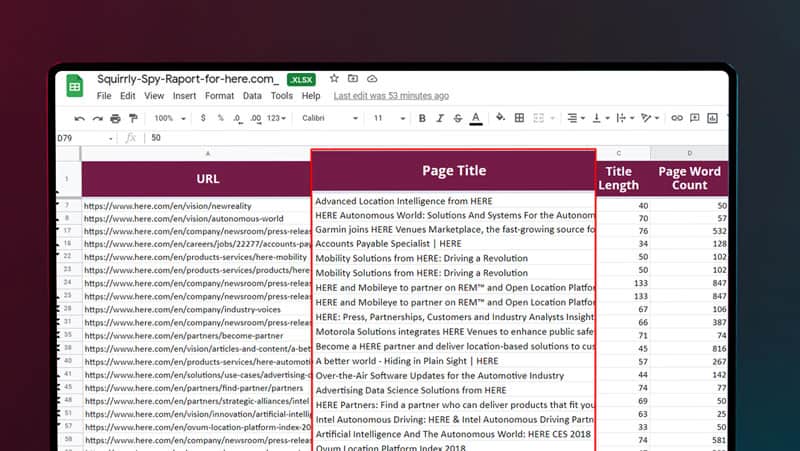800x451 pixels.
Task: Click the 'Last edit was 53 minutes ago' link
Action: (x=391, y=96)
